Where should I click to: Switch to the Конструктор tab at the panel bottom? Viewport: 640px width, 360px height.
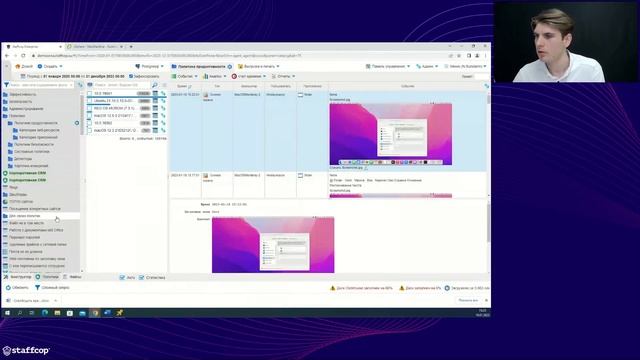(x=17, y=277)
